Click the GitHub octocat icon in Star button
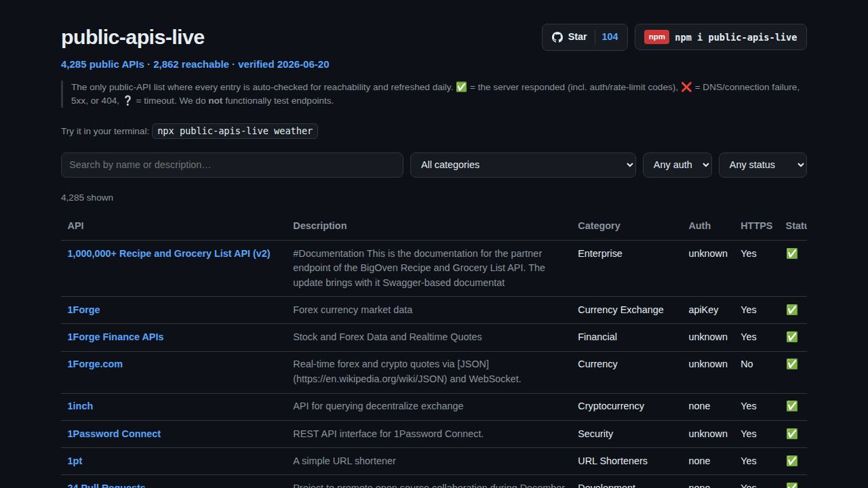Viewport: 868px width, 488px height. [557, 37]
